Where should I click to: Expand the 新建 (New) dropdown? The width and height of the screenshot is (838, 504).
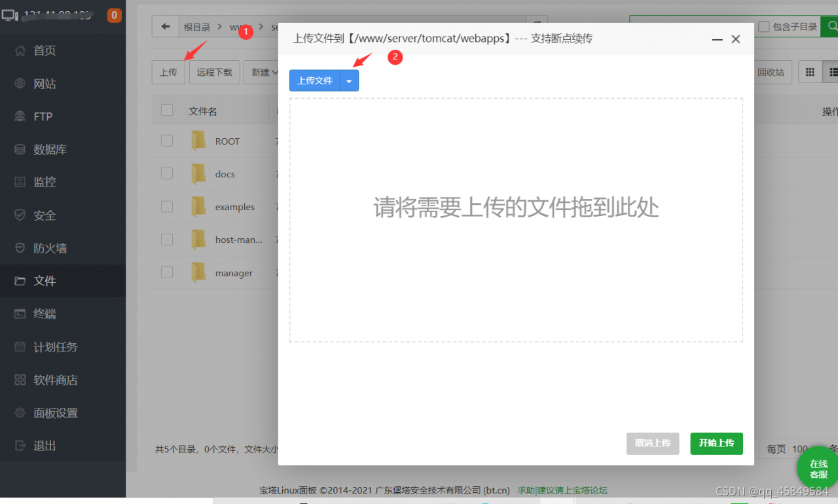tap(264, 72)
